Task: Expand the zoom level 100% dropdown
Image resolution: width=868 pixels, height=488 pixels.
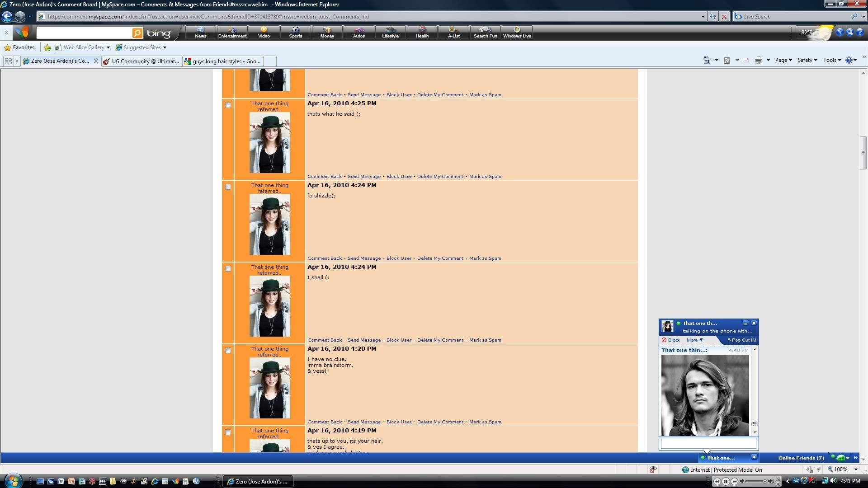Action: pyautogui.click(x=856, y=469)
